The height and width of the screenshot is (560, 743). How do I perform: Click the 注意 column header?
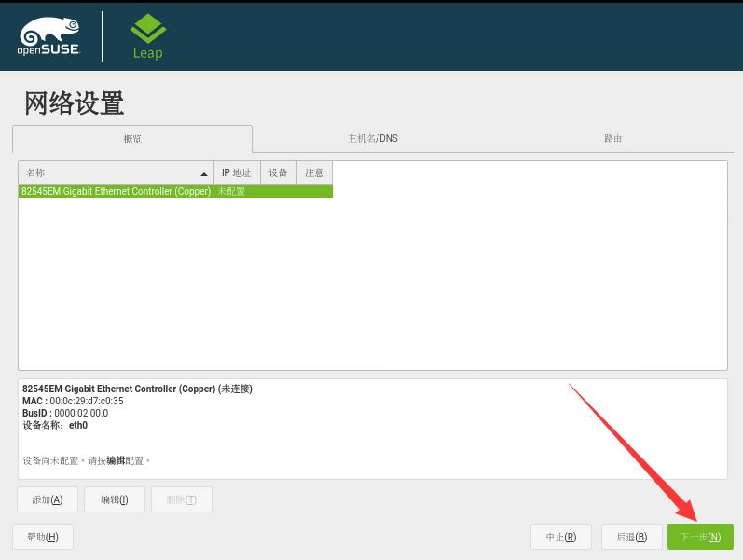315,172
